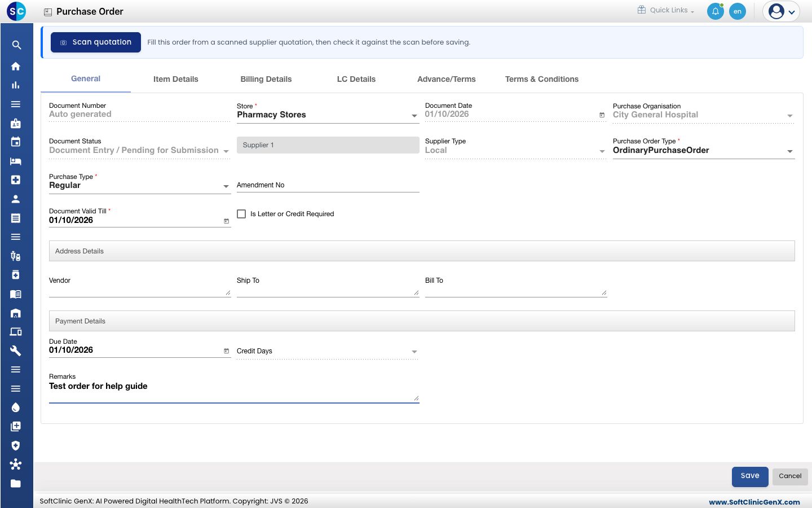This screenshot has width=812, height=508.
Task: Open the bar chart dashboard icon
Action: (16, 85)
